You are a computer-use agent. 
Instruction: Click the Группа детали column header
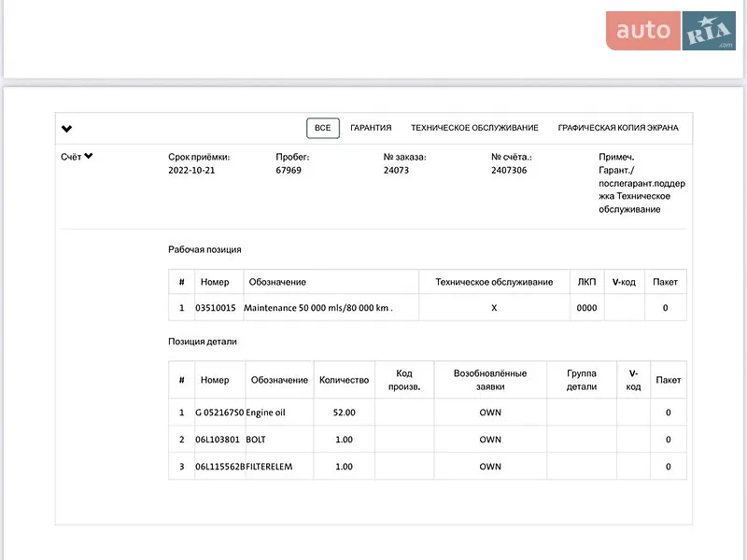[x=581, y=380]
